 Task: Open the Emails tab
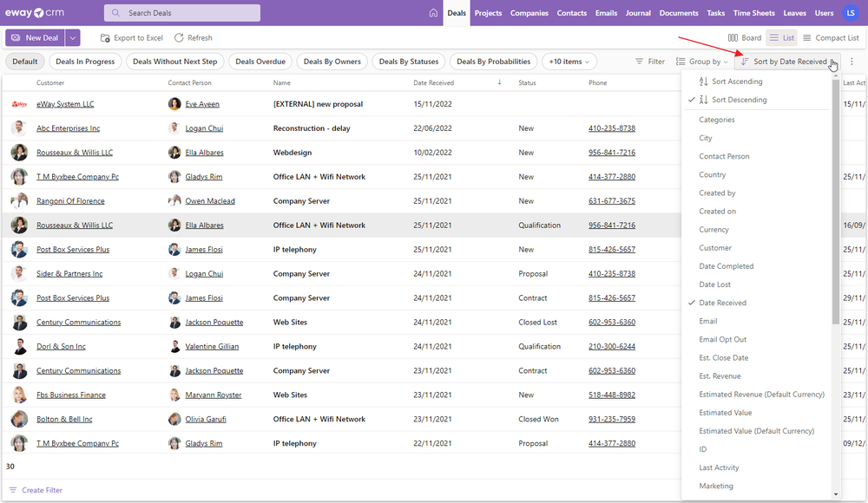606,13
